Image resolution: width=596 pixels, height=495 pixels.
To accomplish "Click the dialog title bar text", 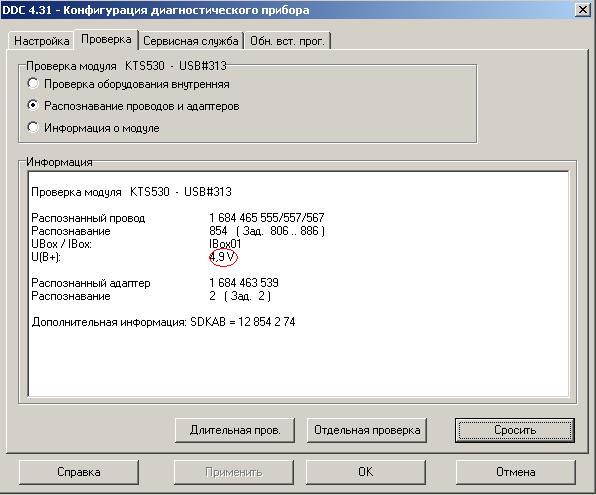I will click(155, 10).
